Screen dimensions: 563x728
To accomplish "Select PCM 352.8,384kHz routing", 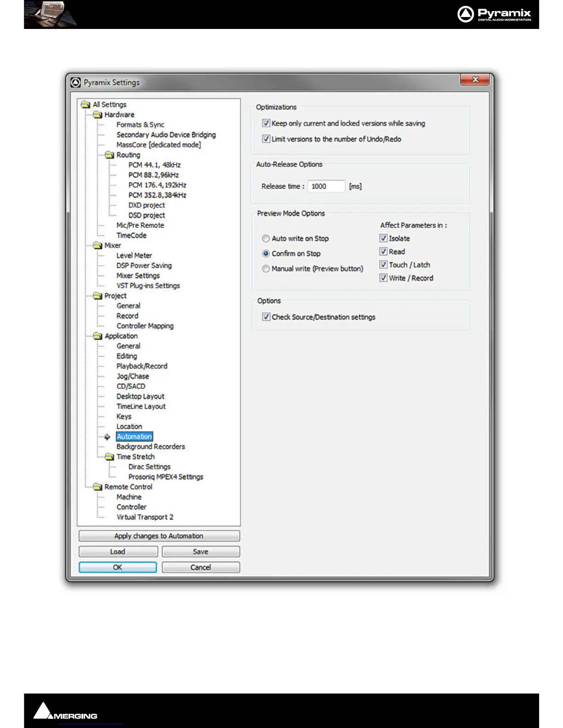I will (x=157, y=195).
